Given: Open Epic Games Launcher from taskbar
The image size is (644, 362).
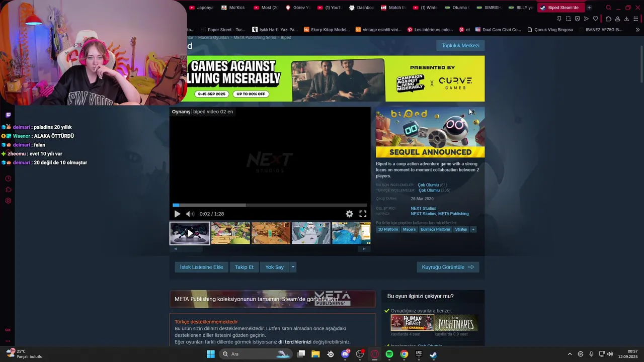Looking at the screenshot, I should pyautogui.click(x=419, y=354).
